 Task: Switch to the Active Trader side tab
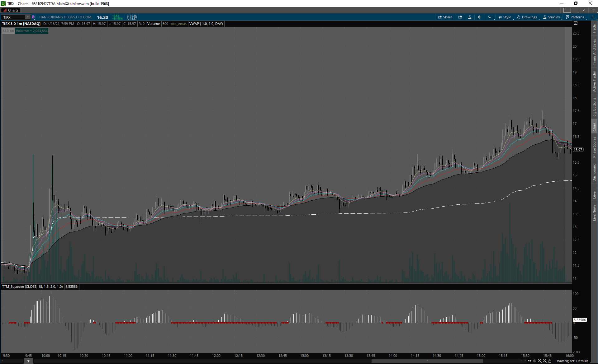click(594, 81)
